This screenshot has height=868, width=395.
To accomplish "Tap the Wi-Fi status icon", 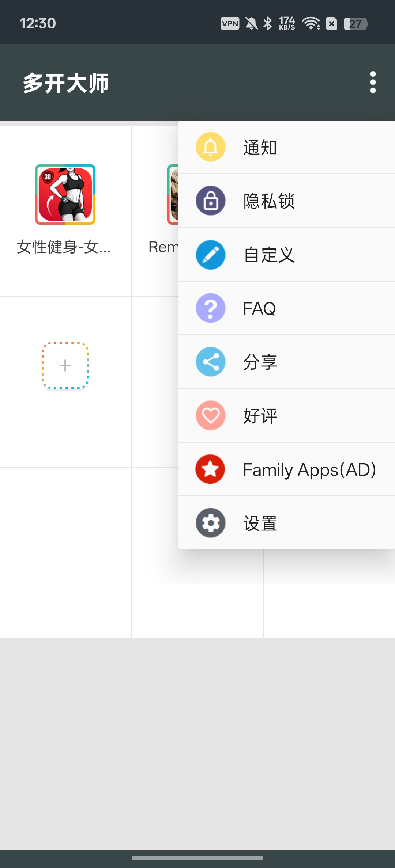I will click(x=311, y=23).
